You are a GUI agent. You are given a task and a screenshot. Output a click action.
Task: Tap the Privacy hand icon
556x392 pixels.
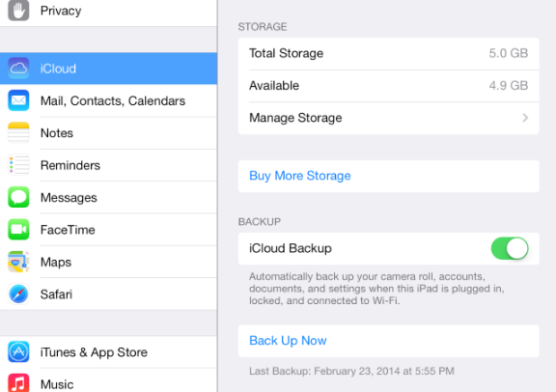[x=18, y=10]
